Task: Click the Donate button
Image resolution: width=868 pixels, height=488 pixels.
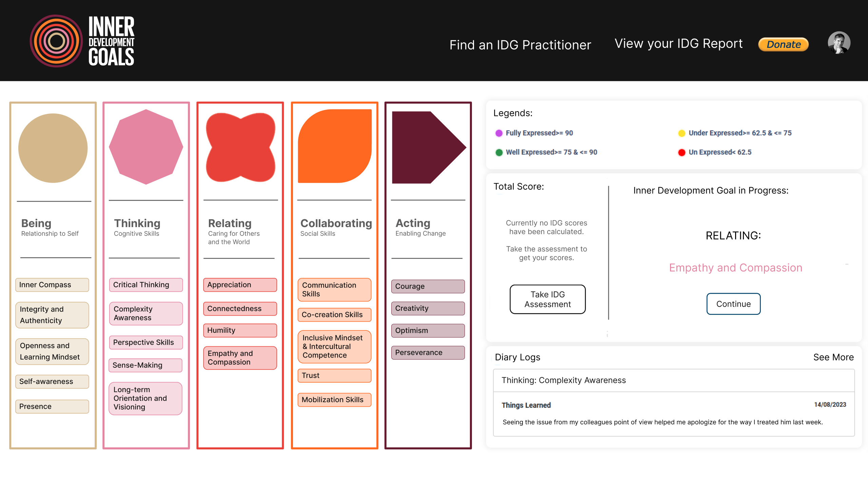Action: tap(783, 44)
